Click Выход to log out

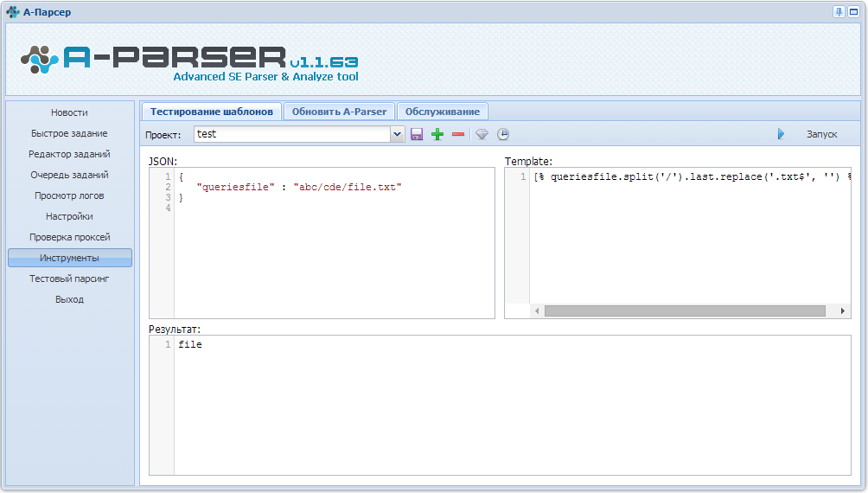[70, 299]
